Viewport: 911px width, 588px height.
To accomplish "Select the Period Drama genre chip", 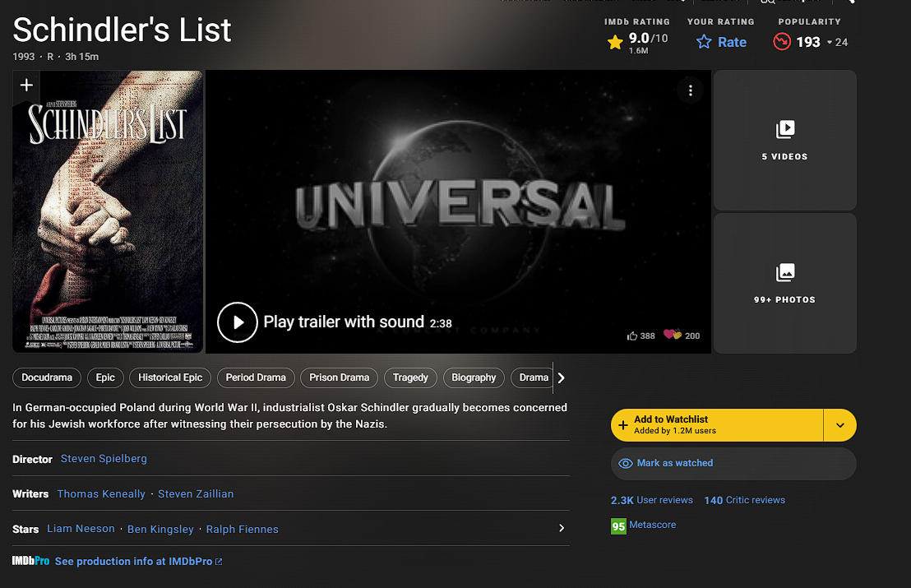I will pyautogui.click(x=256, y=377).
